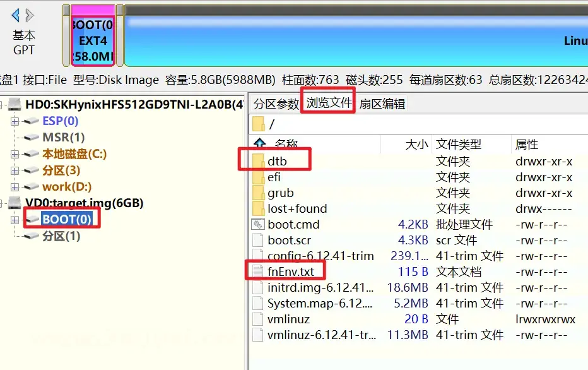
Task: Open the 浏览文件 tab
Action: [x=329, y=103]
